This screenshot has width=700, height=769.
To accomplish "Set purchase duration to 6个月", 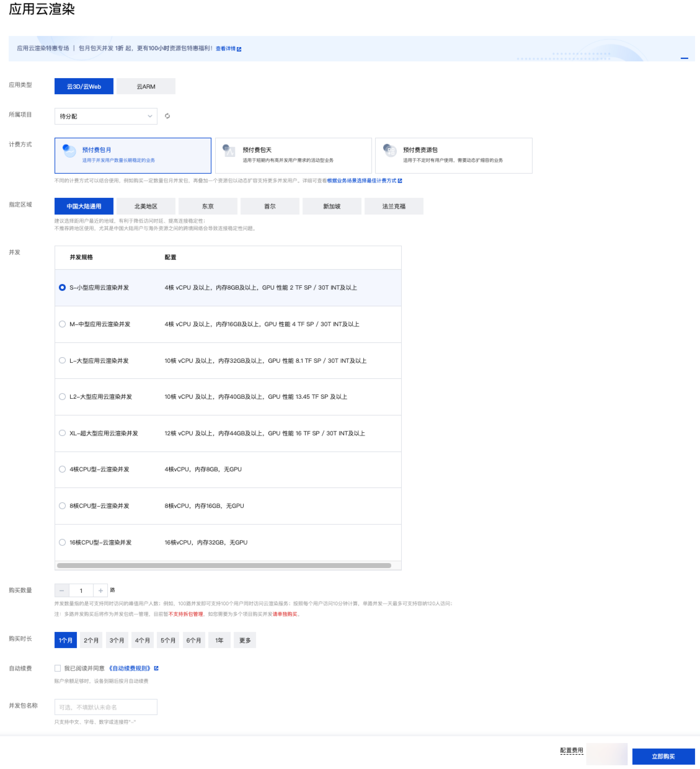I will [193, 640].
